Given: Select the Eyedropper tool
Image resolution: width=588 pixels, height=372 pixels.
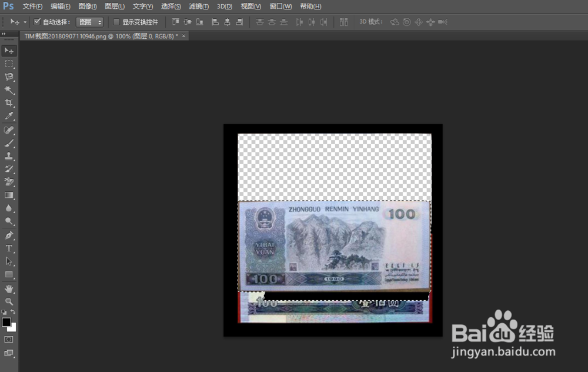Looking at the screenshot, I should [9, 116].
